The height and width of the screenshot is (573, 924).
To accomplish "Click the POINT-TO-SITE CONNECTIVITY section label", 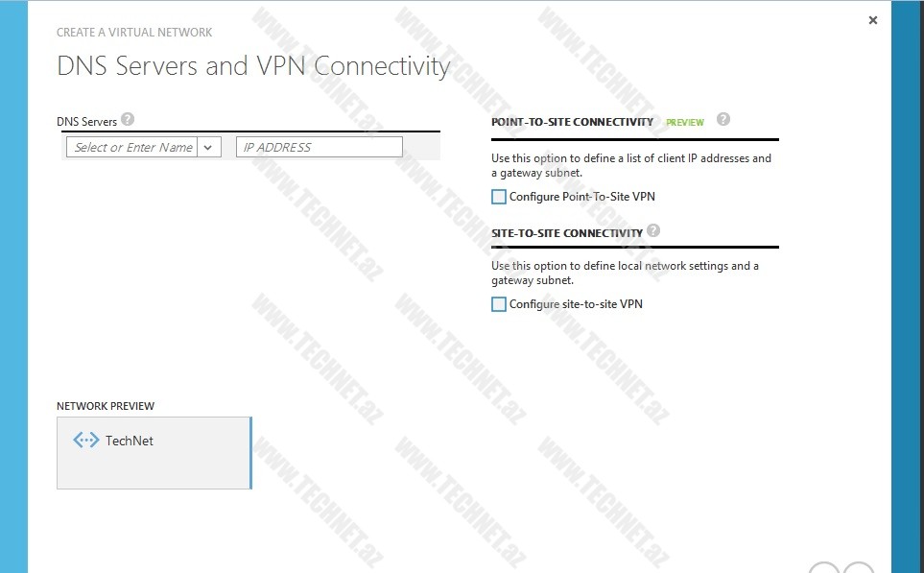I will pyautogui.click(x=572, y=122).
